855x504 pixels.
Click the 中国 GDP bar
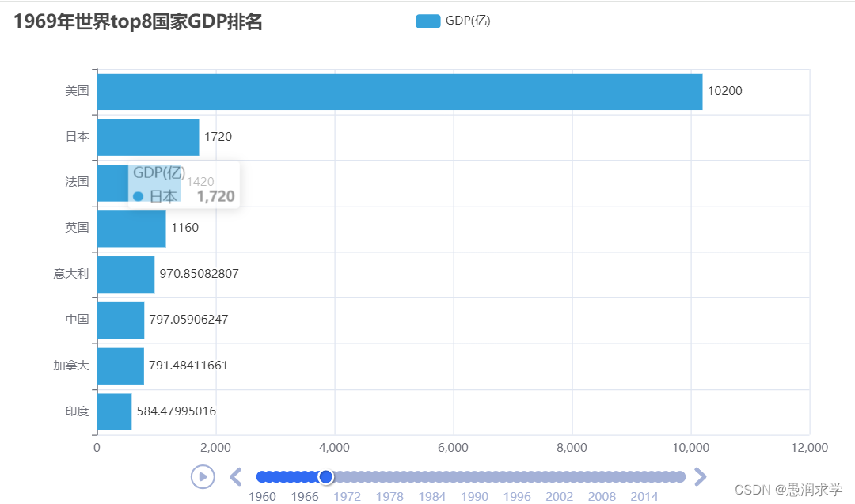[x=120, y=320]
